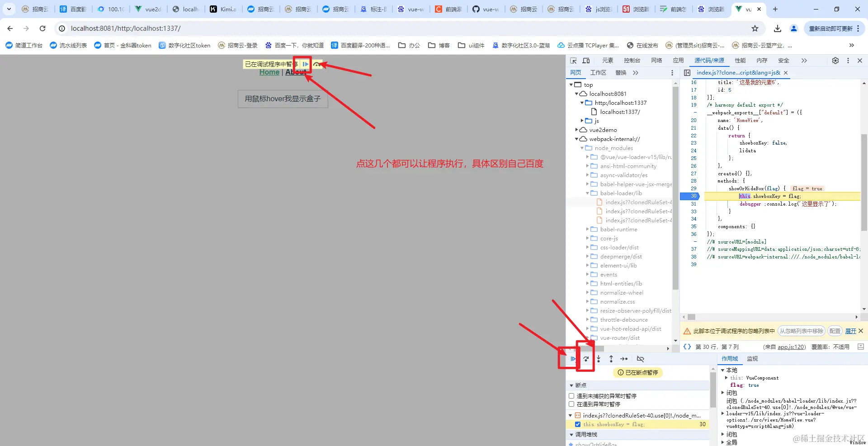The width and height of the screenshot is (868, 446).
Task: Uncheck the this.showboxKey = flag breakpoint
Action: [578, 424]
